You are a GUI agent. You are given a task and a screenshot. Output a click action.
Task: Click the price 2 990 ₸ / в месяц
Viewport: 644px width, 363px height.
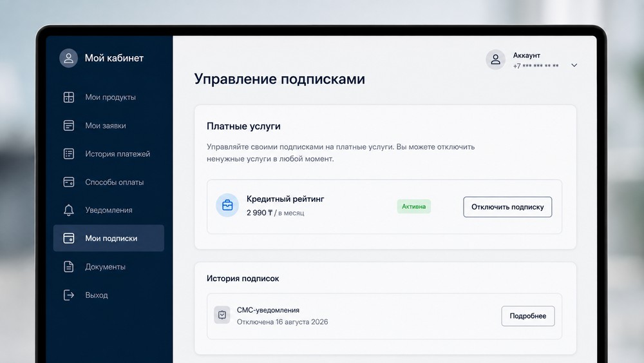275,213
